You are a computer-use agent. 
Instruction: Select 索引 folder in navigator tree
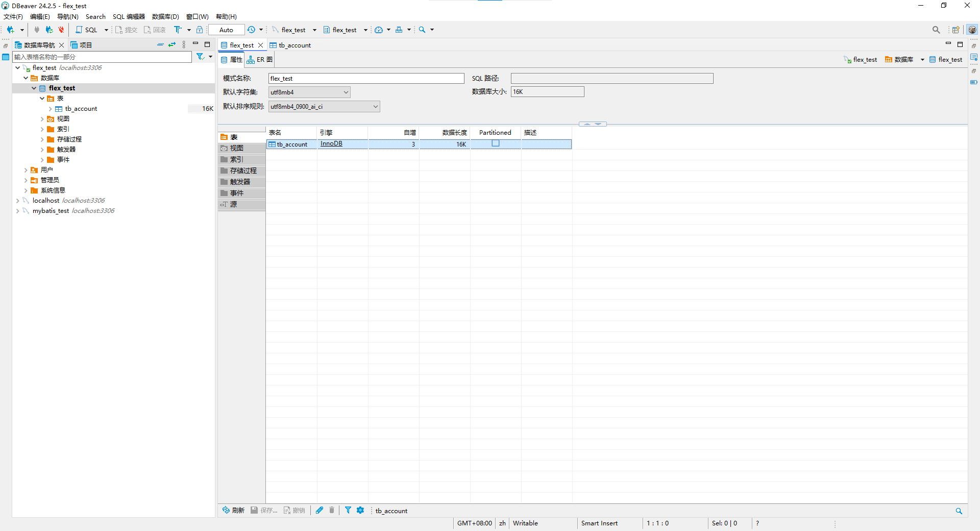pos(63,129)
